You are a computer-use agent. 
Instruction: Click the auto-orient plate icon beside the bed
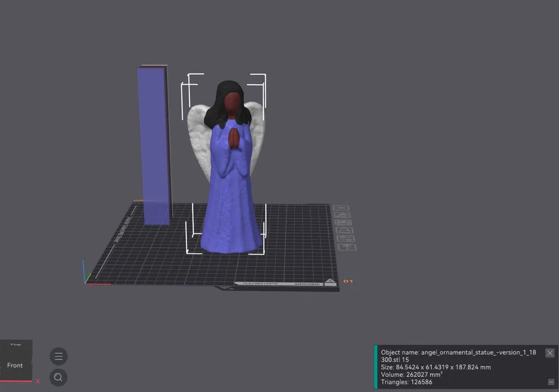pyautogui.click(x=343, y=215)
